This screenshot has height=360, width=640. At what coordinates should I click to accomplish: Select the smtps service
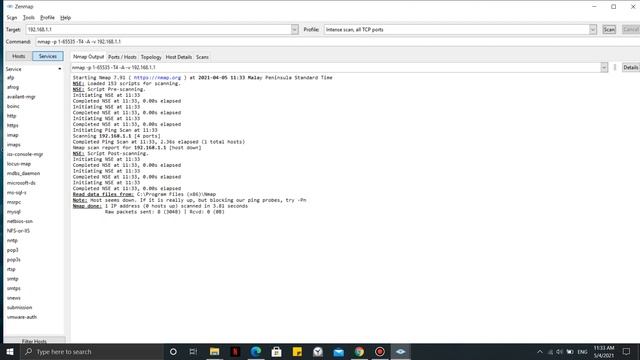13,288
